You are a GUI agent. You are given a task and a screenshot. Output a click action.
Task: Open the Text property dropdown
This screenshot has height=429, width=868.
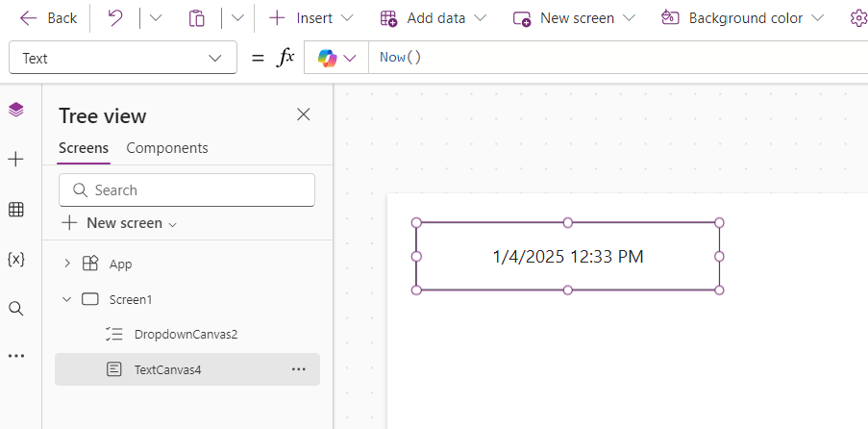(x=122, y=58)
